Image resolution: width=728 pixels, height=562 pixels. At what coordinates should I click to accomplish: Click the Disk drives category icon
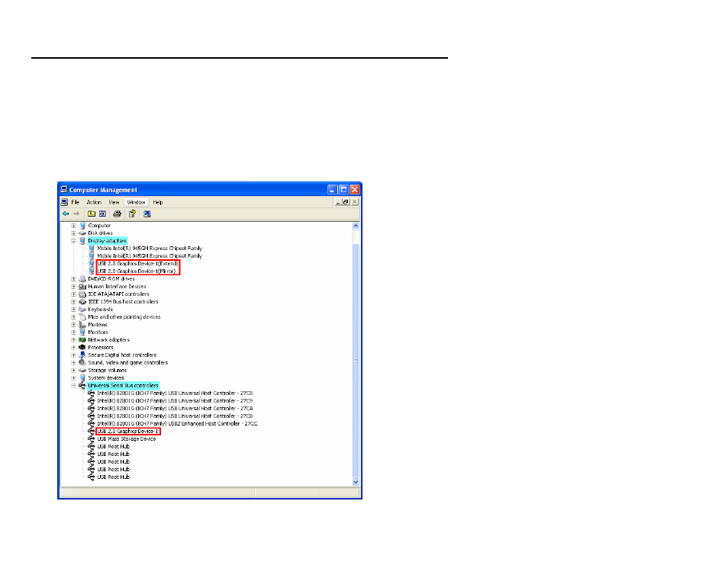pos(82,233)
